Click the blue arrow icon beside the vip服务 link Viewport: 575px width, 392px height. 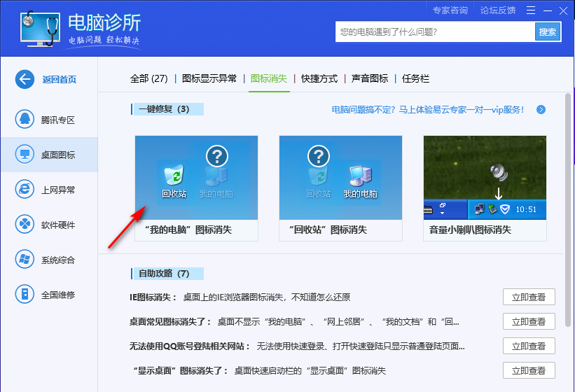coord(541,110)
